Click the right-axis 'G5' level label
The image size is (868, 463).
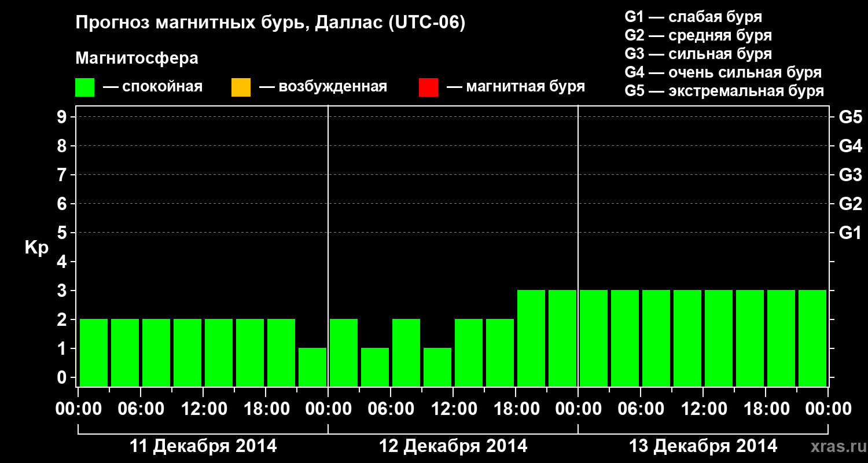(x=851, y=117)
